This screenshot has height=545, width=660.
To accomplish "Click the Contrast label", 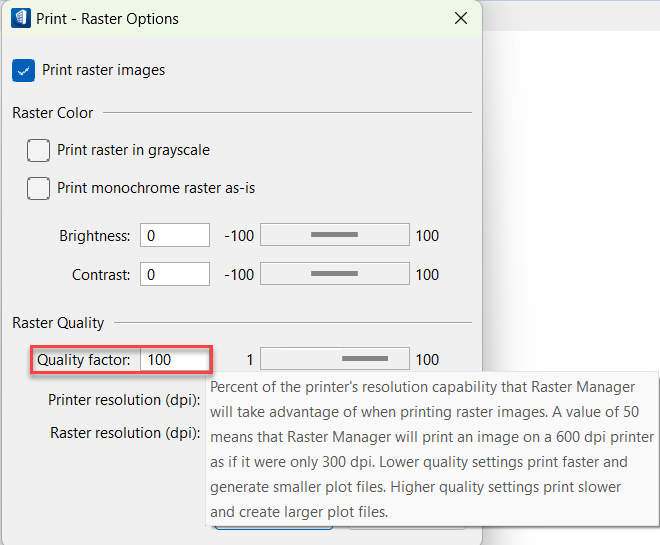I will pos(101,274).
